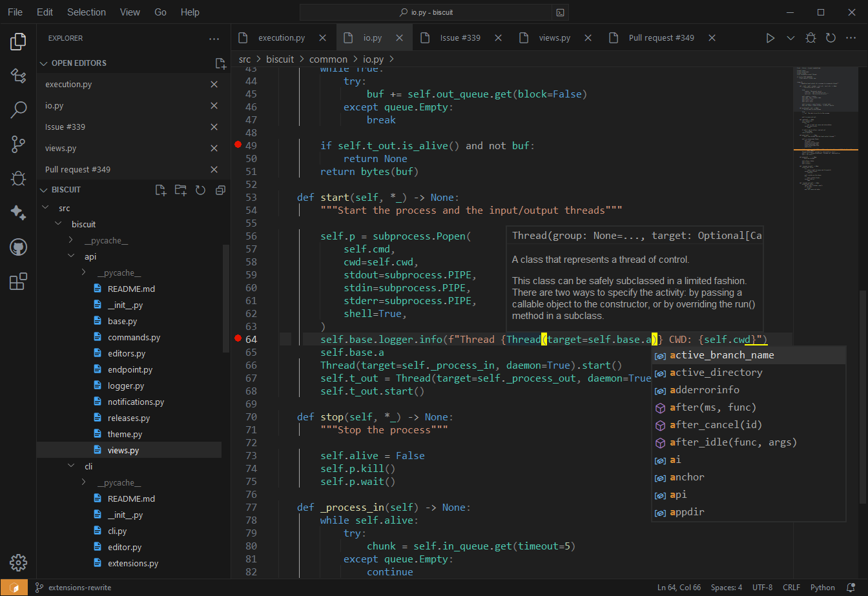The image size is (868, 596).
Task: Open extensions.py in cli folder
Action: pyautogui.click(x=133, y=563)
